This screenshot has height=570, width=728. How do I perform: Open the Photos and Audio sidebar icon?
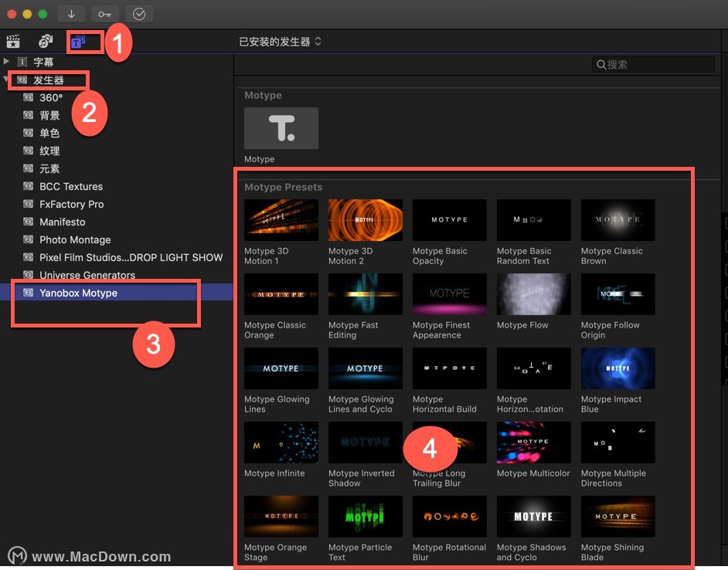46,42
